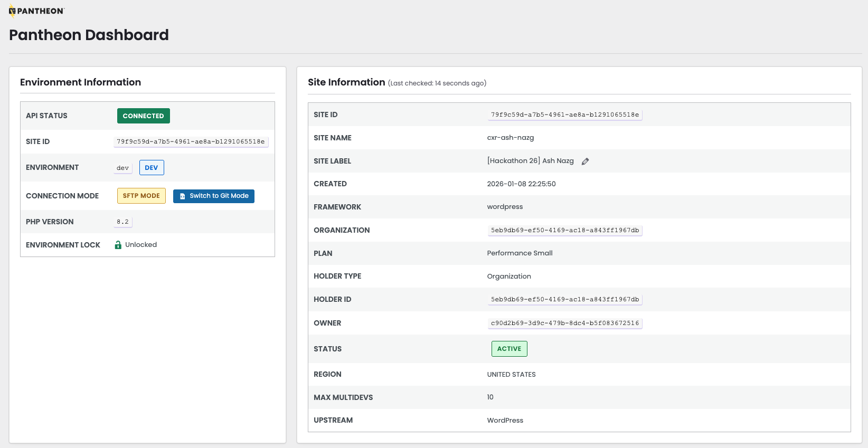Click the PLAN row label

323,253
